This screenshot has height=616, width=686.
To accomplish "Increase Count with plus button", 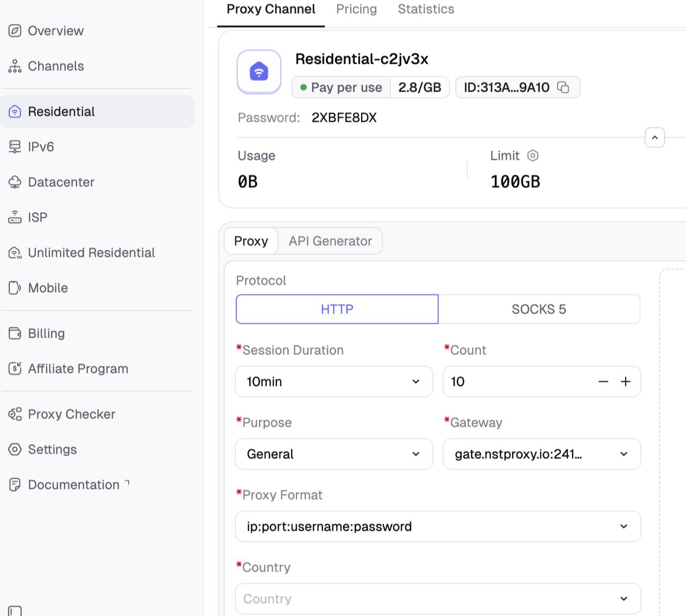I will click(625, 382).
